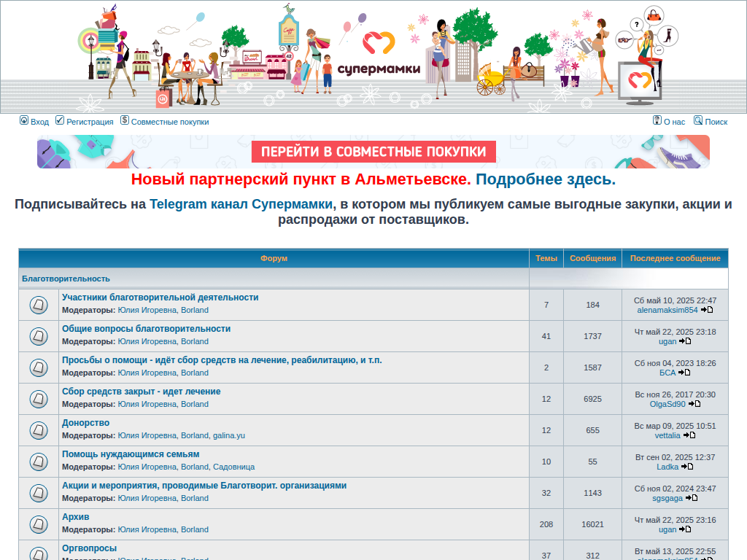Click the Поиск magnifier icon
Viewport: 747px width, 560px height.
click(x=698, y=120)
